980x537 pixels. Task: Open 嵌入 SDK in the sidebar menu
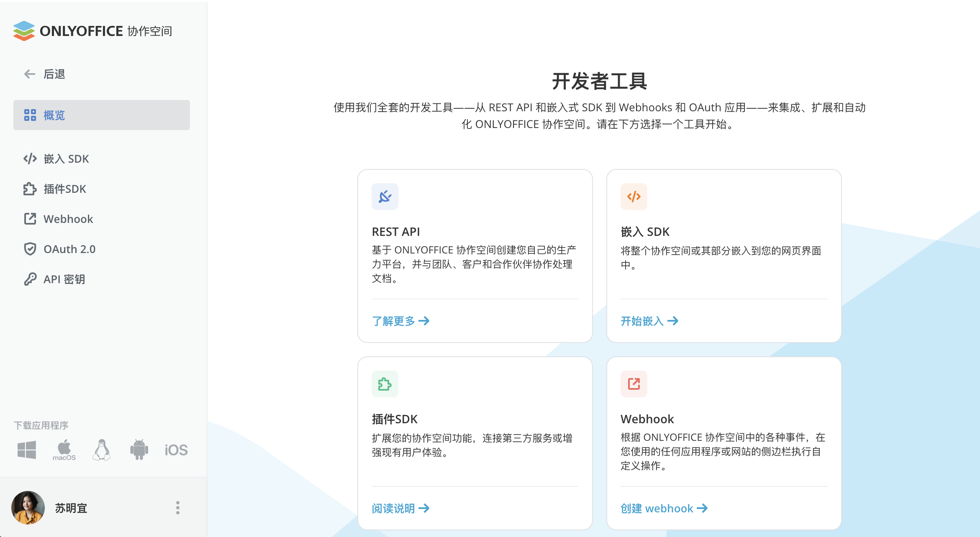pyautogui.click(x=102, y=159)
